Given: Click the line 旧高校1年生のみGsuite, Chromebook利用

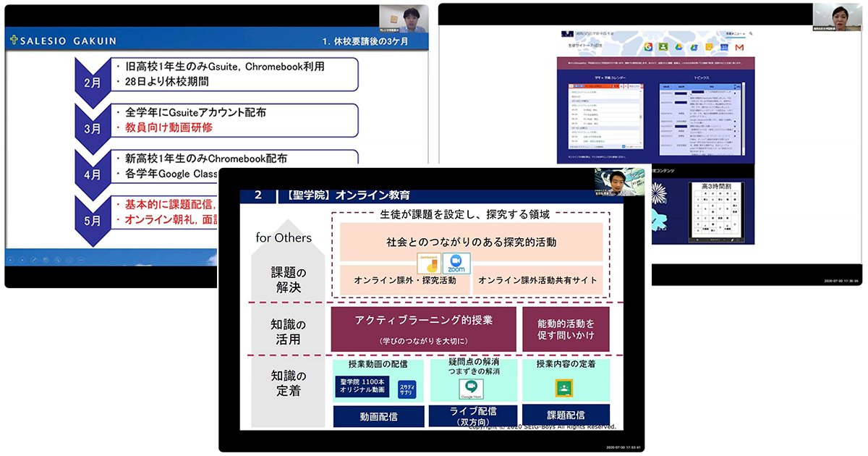Looking at the screenshot, I should 224,67.
